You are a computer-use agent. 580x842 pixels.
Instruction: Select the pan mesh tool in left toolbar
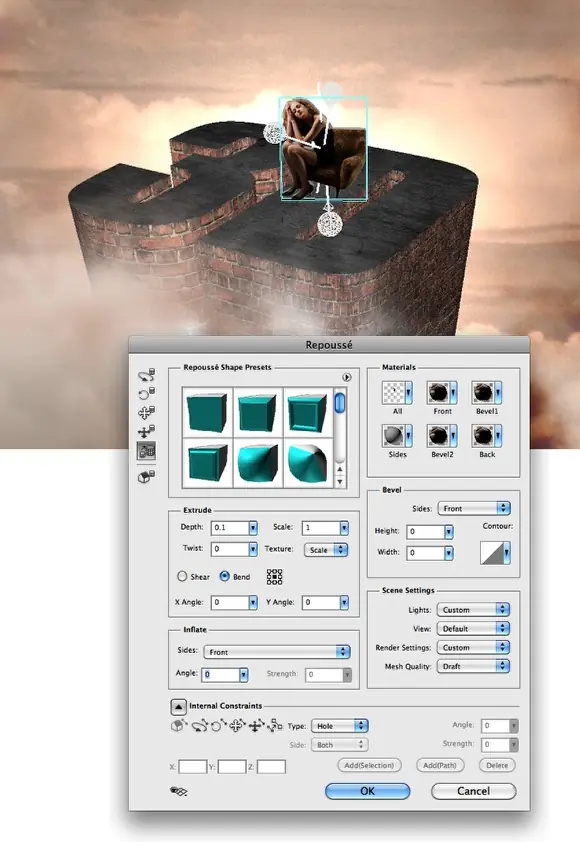(146, 412)
